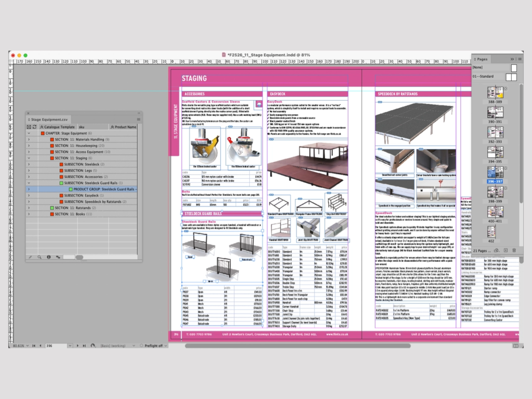532x399 pixels.
Task: Open zoom level dropdown at 80.61%
Action: pyautogui.click(x=28, y=345)
